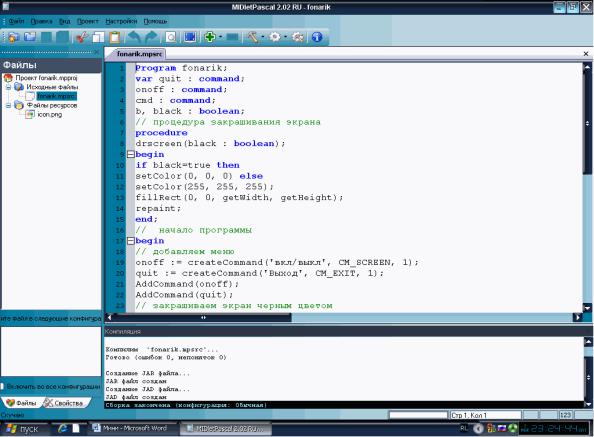This screenshot has width=594, height=437.
Task: Toggle include in all configurations checkbox
Action: coord(2,386)
